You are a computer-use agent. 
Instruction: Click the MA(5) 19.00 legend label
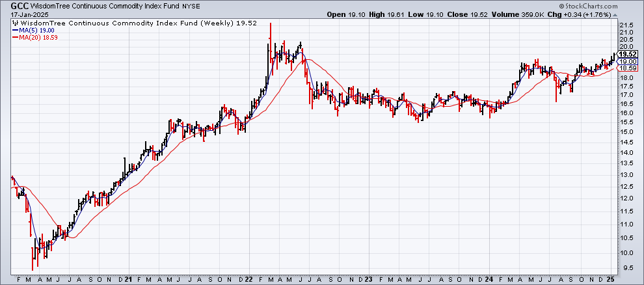[x=36, y=31]
